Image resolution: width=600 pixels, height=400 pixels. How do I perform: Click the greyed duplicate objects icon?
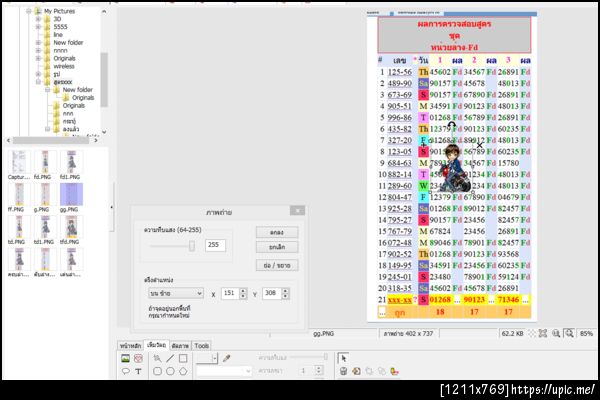382,371
